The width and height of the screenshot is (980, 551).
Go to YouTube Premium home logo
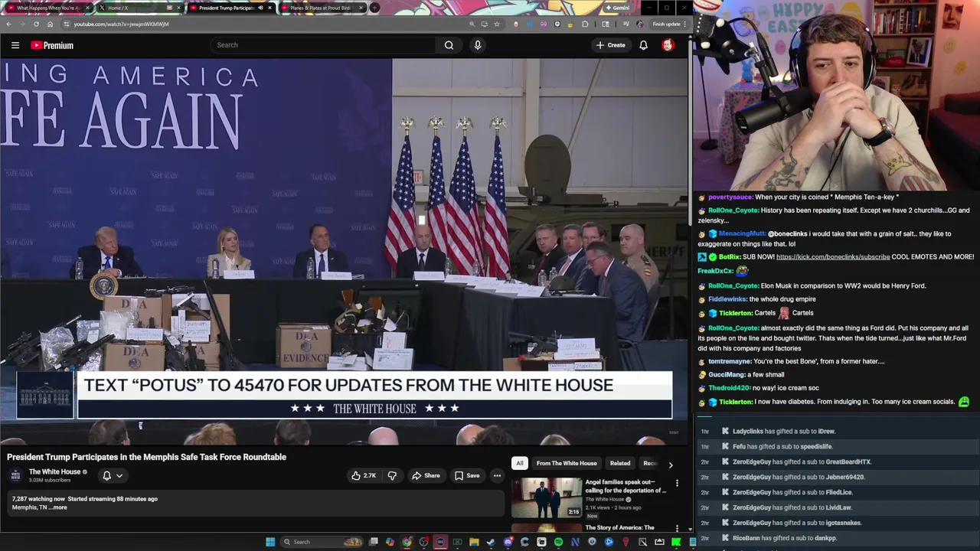pos(52,45)
